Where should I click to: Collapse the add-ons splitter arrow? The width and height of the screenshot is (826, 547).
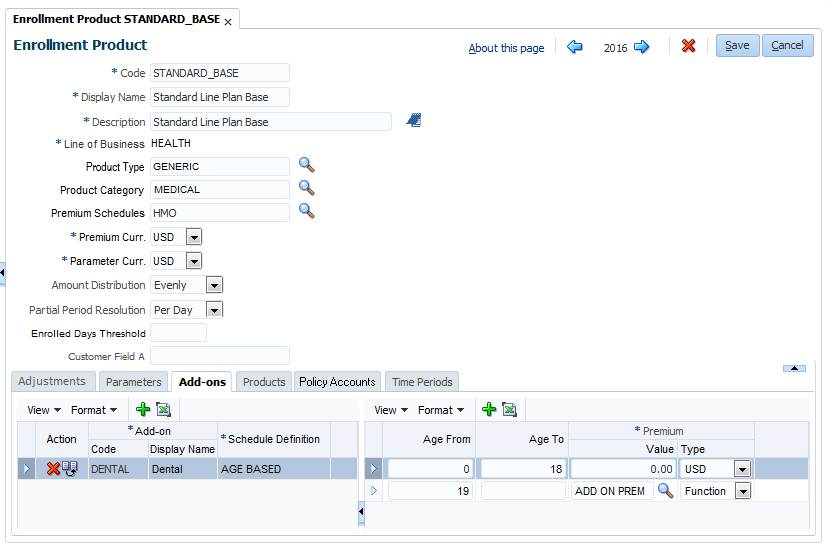coord(361,511)
